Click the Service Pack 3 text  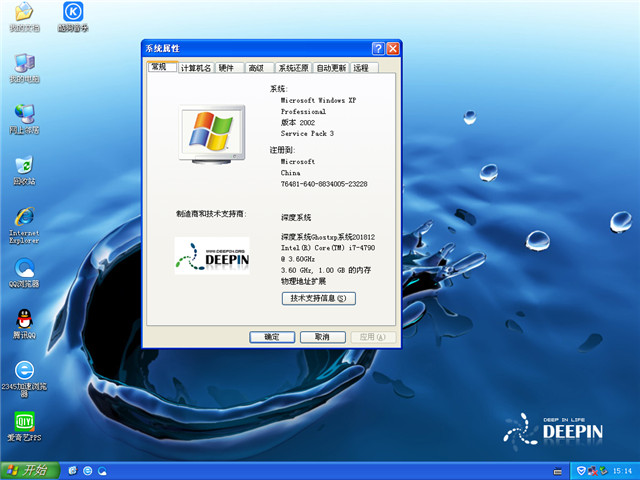(x=307, y=133)
